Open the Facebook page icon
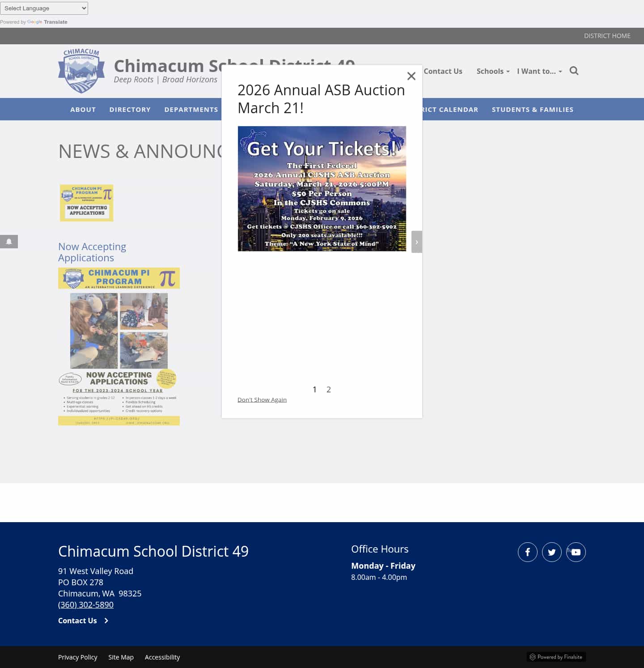This screenshot has height=668, width=644. point(527,552)
